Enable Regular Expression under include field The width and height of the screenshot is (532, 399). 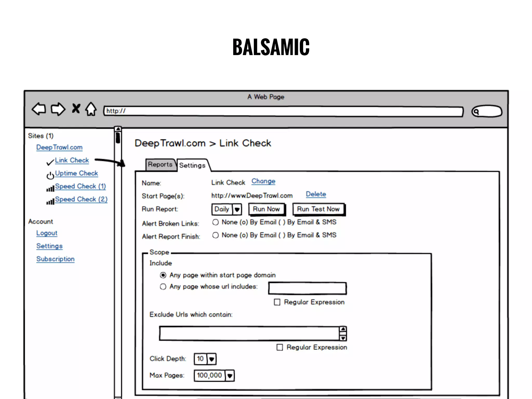[277, 302]
